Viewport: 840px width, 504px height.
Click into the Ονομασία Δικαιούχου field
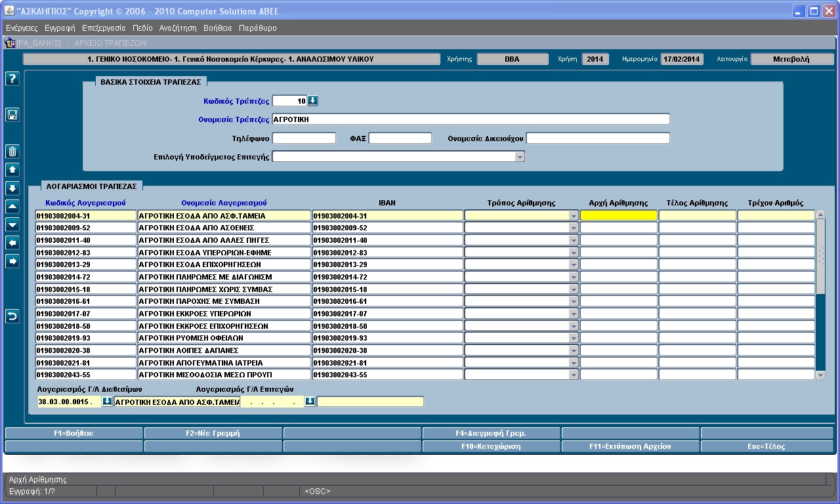pos(598,138)
